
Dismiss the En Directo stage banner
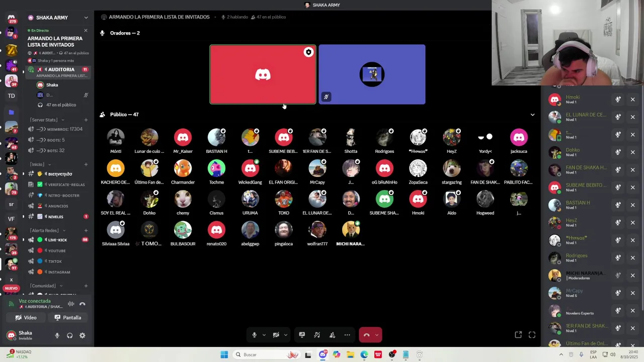click(x=86, y=31)
